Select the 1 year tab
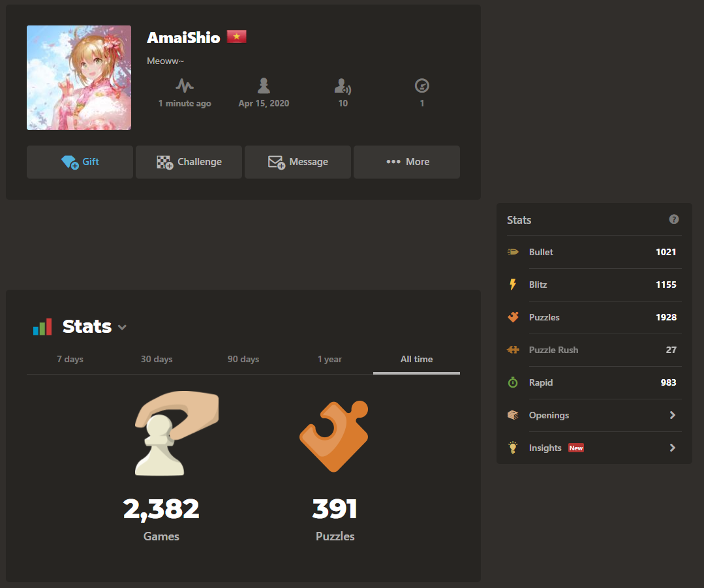The height and width of the screenshot is (588, 704). [329, 360]
